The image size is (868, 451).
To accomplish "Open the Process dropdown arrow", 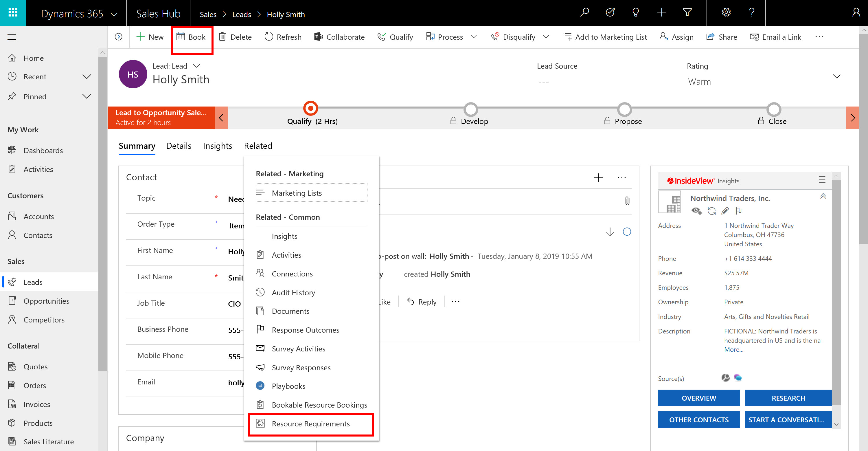I will [x=474, y=36].
